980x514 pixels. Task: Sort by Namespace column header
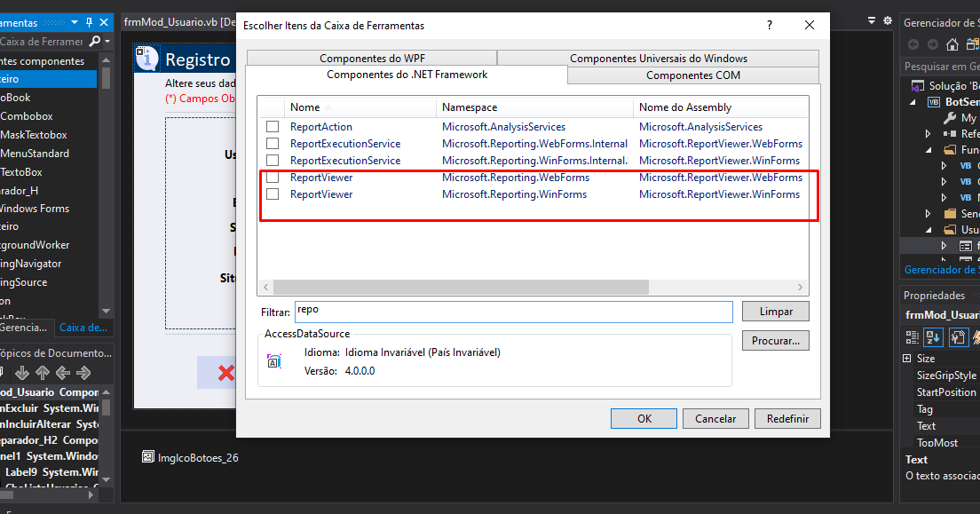534,107
